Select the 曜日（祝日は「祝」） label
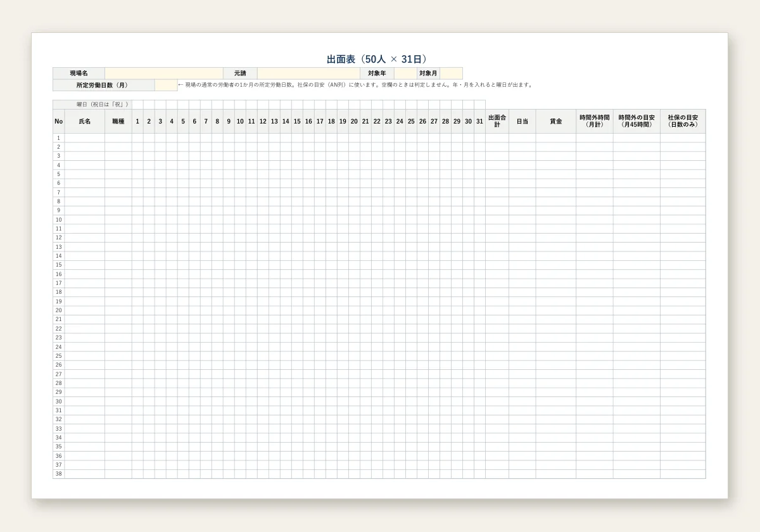The image size is (760, 532). tap(92, 104)
